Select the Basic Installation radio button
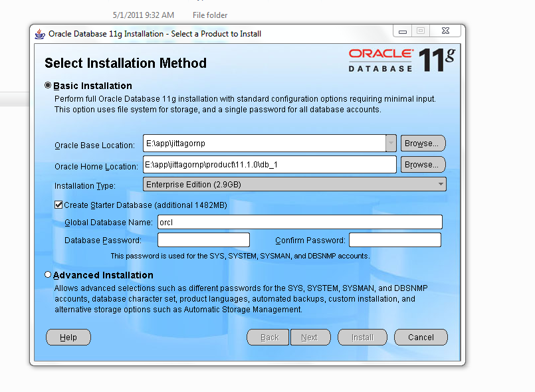 coord(47,84)
